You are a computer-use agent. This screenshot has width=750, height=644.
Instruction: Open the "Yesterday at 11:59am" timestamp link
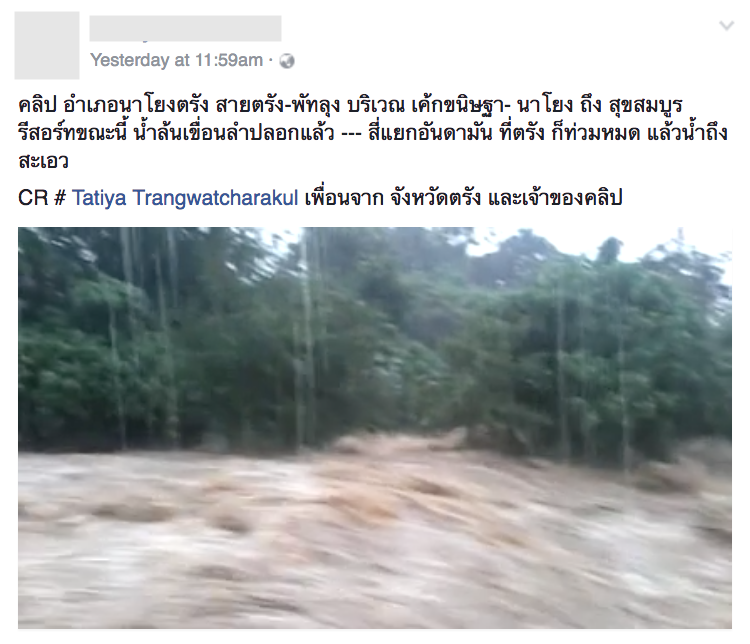point(176,60)
